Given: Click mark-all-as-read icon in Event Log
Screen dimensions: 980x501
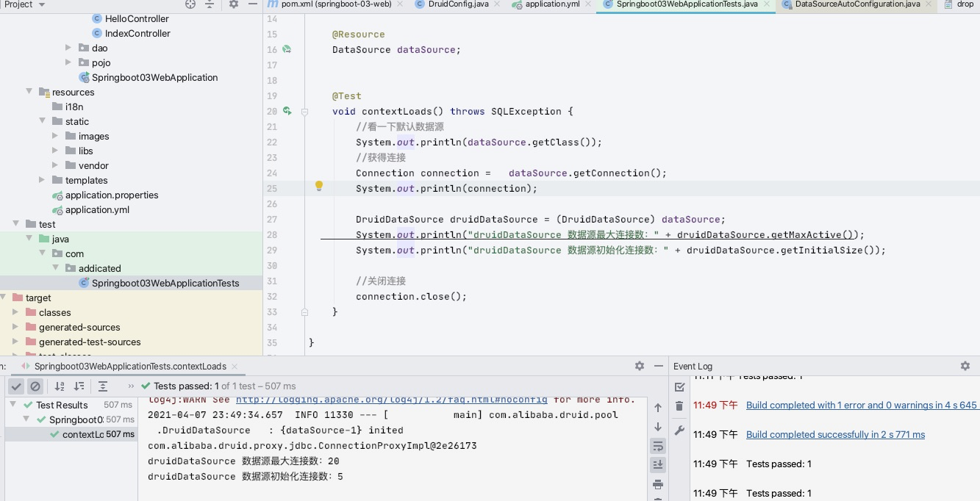Looking at the screenshot, I should click(x=679, y=387).
